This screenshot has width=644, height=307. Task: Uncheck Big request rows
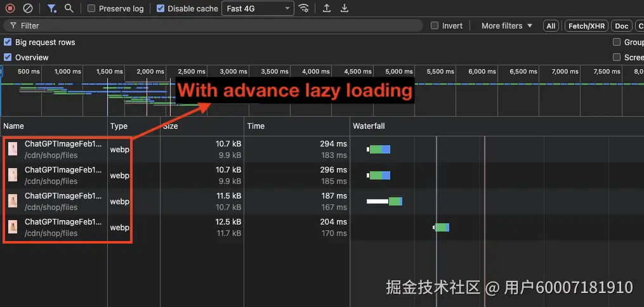tap(8, 42)
